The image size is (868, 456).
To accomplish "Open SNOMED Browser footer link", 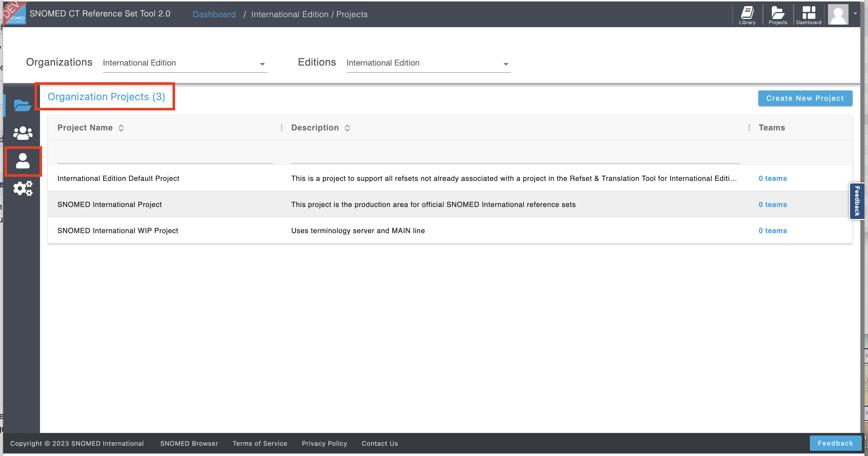I will [x=189, y=443].
